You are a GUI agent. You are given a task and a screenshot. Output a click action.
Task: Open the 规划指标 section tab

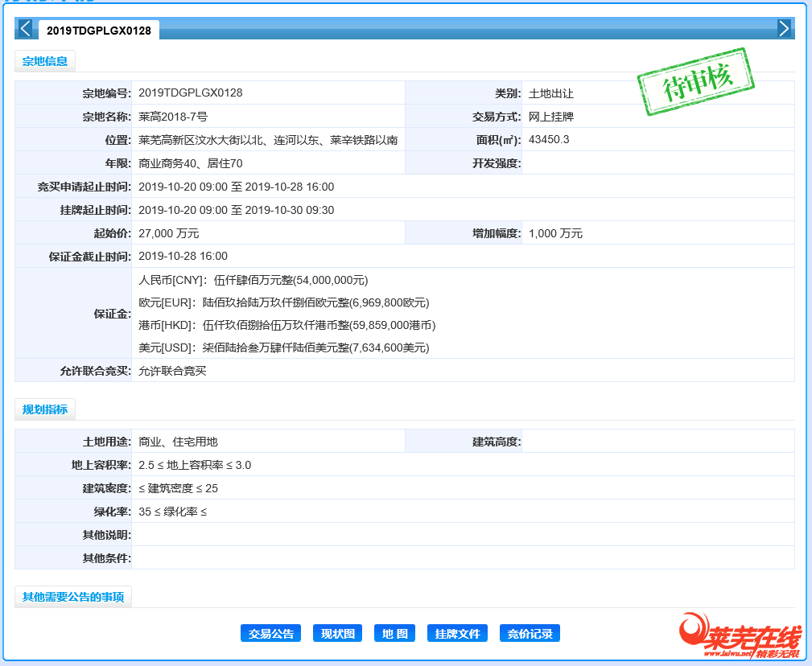click(x=45, y=409)
